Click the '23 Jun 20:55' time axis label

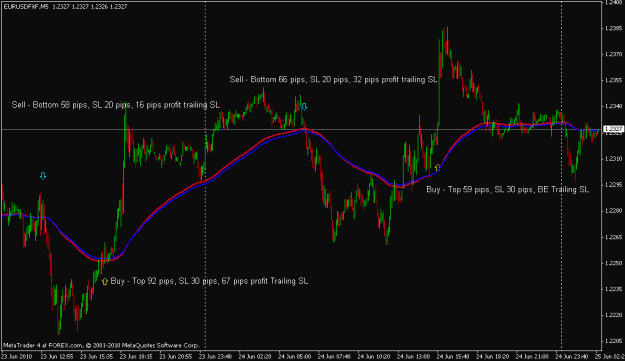coord(176,356)
